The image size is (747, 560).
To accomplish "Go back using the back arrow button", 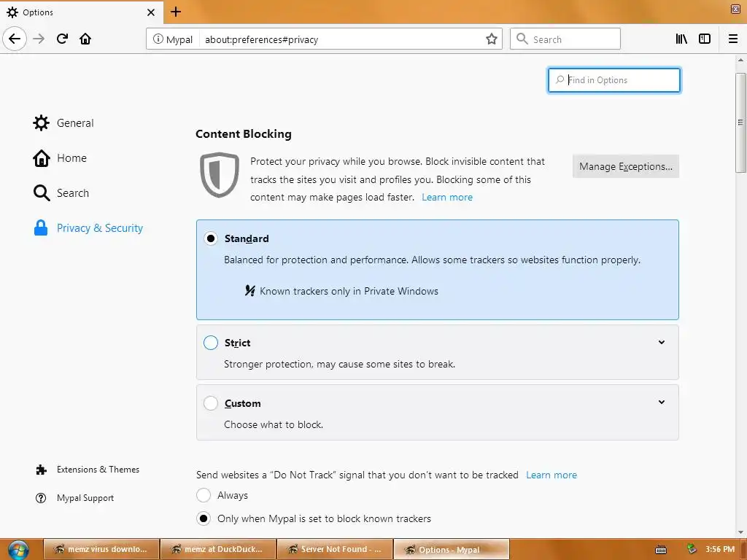I will (x=15, y=39).
